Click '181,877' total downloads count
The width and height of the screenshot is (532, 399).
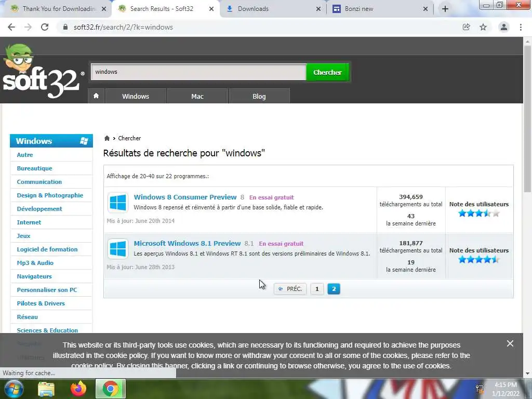click(x=411, y=243)
